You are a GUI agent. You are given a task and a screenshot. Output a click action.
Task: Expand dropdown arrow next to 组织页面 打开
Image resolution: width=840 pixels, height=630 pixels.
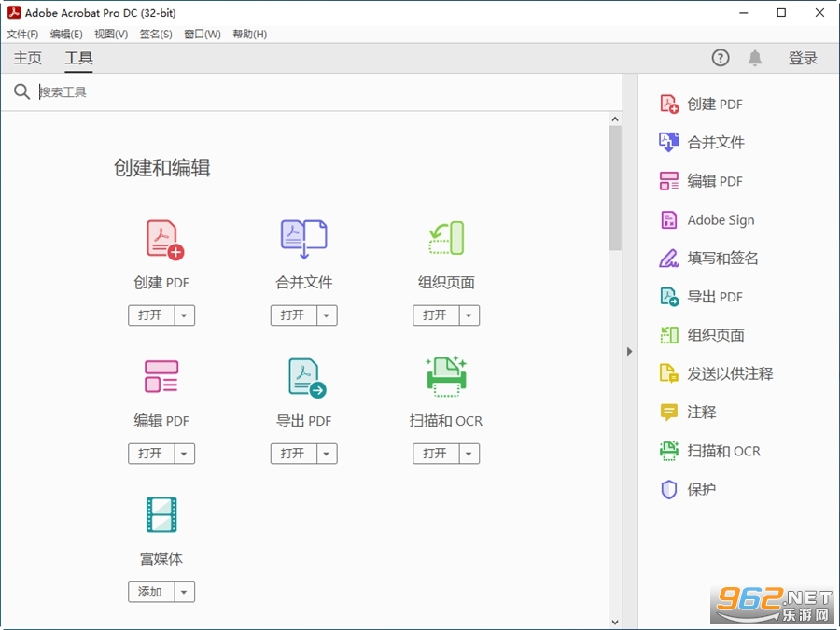click(x=469, y=315)
